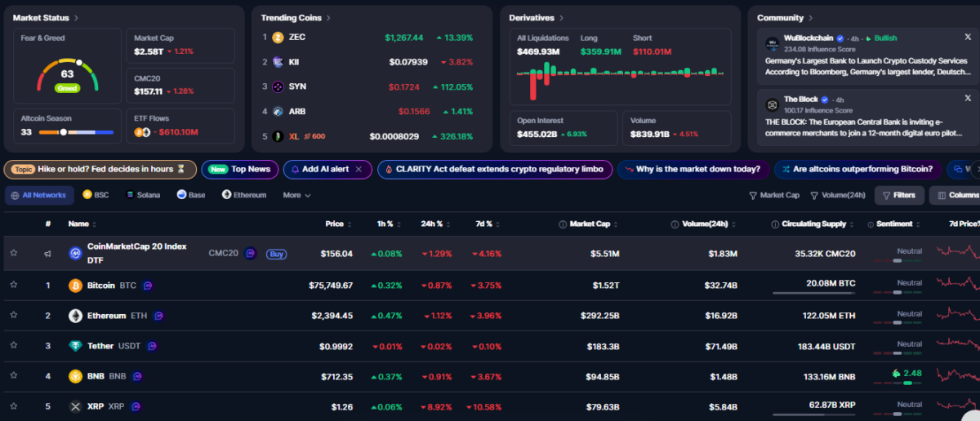
Task: Click the megaphone icon in the CMC20 row
Action: tap(48, 254)
